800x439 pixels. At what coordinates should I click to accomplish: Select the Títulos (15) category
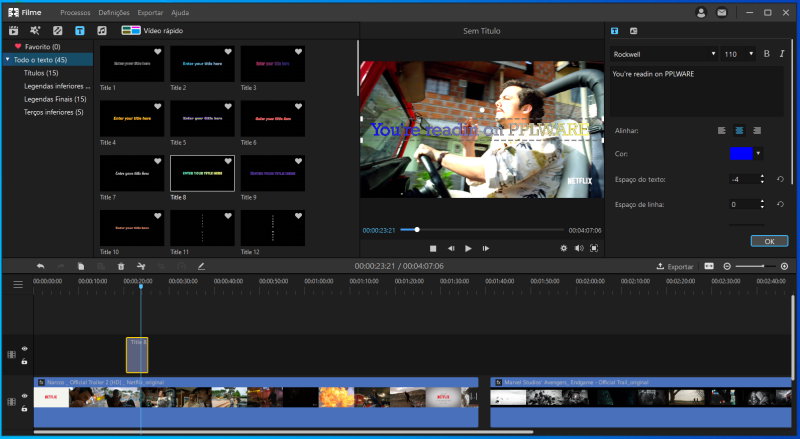41,73
